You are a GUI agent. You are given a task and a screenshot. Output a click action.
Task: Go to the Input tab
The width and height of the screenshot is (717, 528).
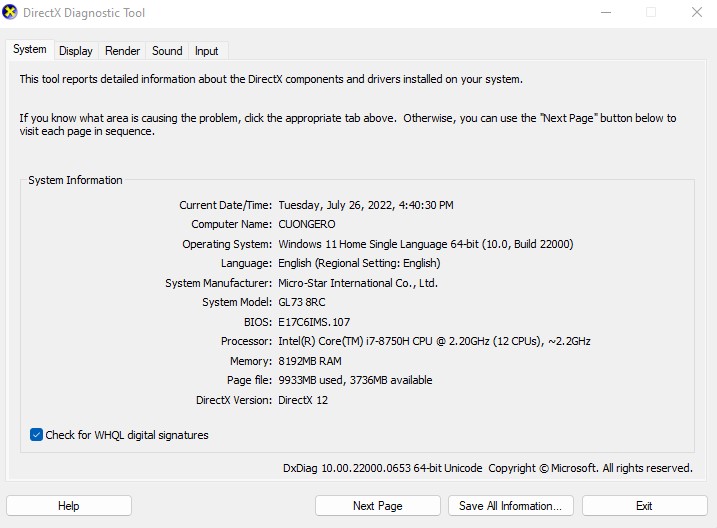pyautogui.click(x=207, y=51)
